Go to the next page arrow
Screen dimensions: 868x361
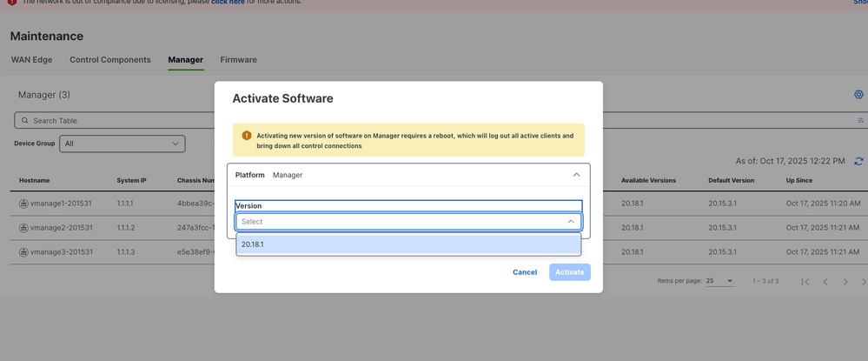[x=845, y=282]
